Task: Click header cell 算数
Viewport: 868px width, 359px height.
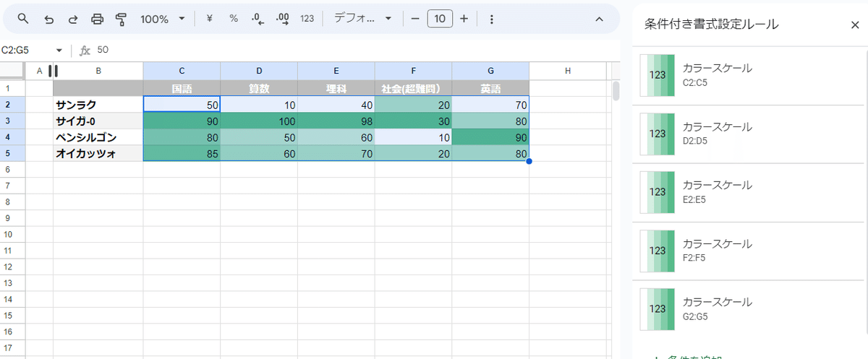Action: click(x=259, y=88)
